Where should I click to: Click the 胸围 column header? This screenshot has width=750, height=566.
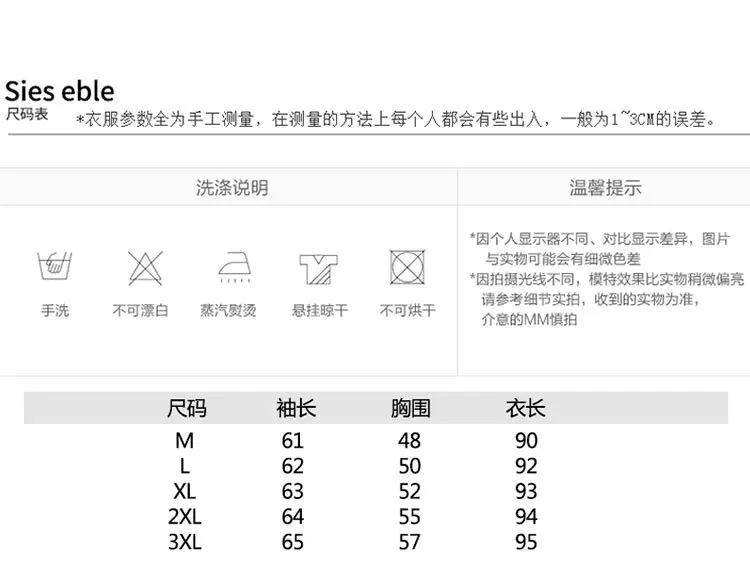pos(410,409)
